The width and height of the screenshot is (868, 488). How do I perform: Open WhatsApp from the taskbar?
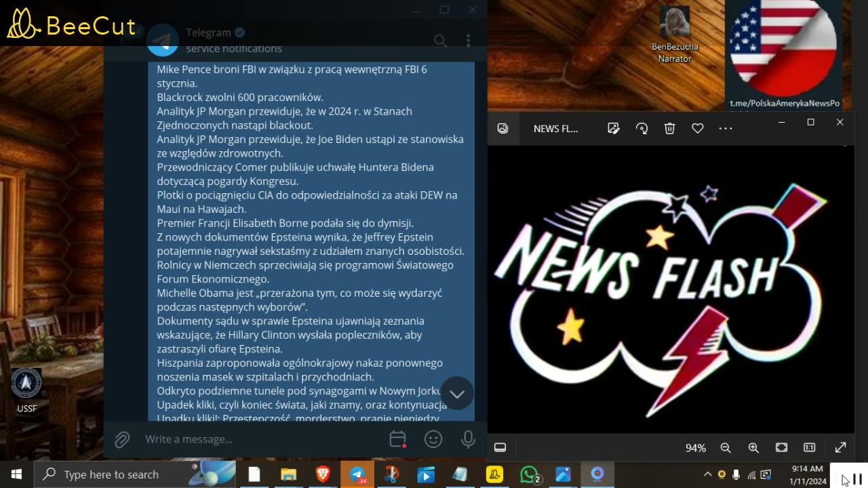pyautogui.click(x=530, y=474)
